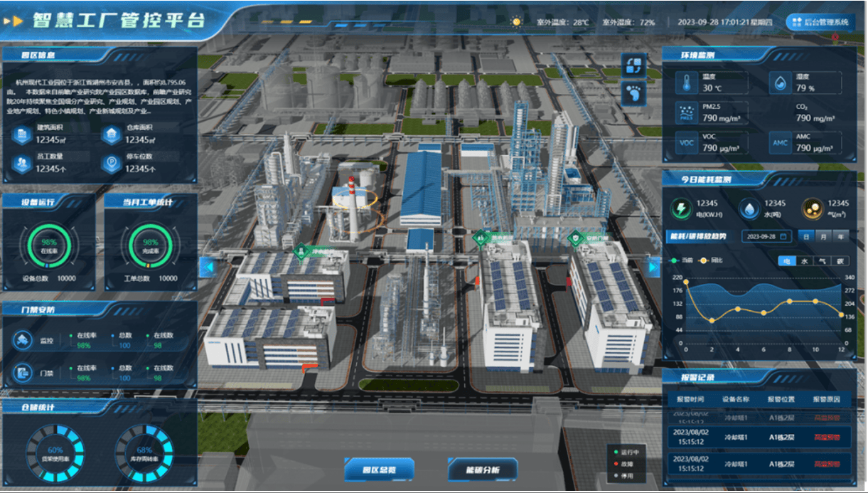Click the 能碳分析 button
Image resolution: width=868 pixels, height=493 pixels.
point(482,470)
